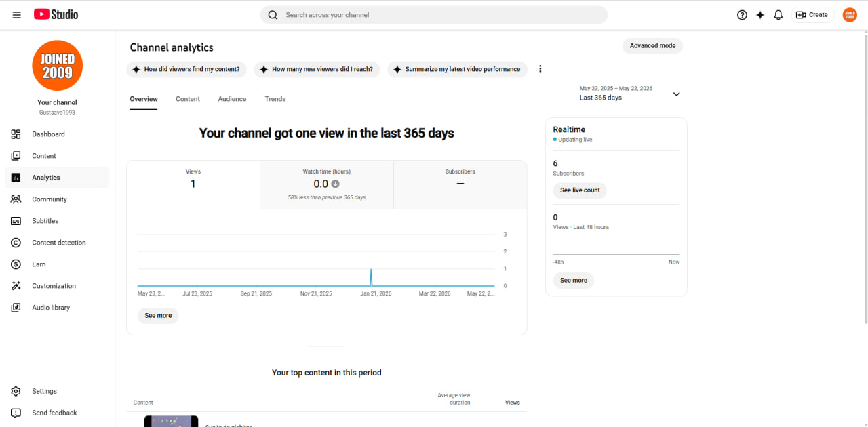Open the account avatar in top right
This screenshot has height=427, width=868.
850,15
